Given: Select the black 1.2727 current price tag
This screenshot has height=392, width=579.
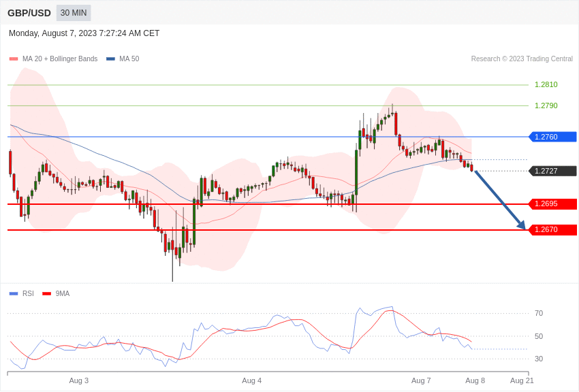Looking at the screenshot, I should pyautogui.click(x=552, y=171).
